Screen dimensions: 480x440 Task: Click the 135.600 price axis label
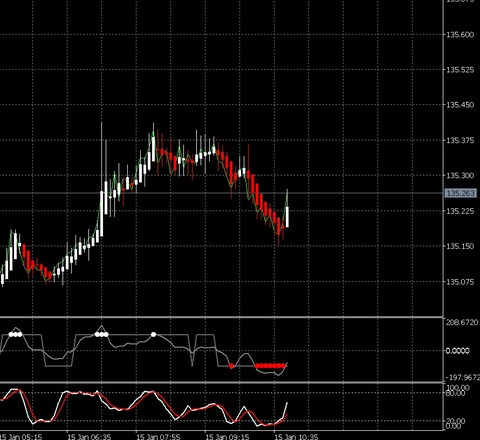coord(460,35)
